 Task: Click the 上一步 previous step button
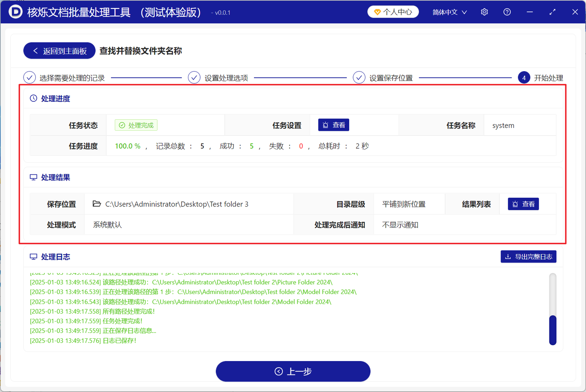[x=293, y=371]
